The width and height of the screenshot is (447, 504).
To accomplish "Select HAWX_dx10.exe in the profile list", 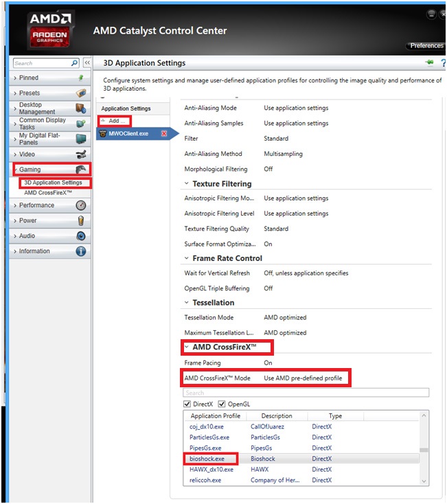I will point(211,469).
